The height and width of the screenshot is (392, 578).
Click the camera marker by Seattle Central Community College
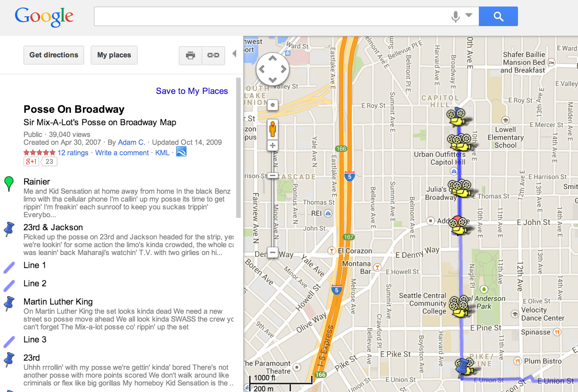tap(460, 306)
